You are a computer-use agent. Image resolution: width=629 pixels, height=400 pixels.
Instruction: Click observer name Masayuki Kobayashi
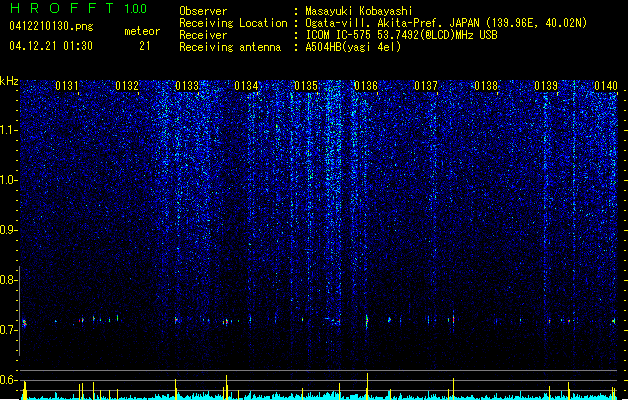click(x=359, y=11)
